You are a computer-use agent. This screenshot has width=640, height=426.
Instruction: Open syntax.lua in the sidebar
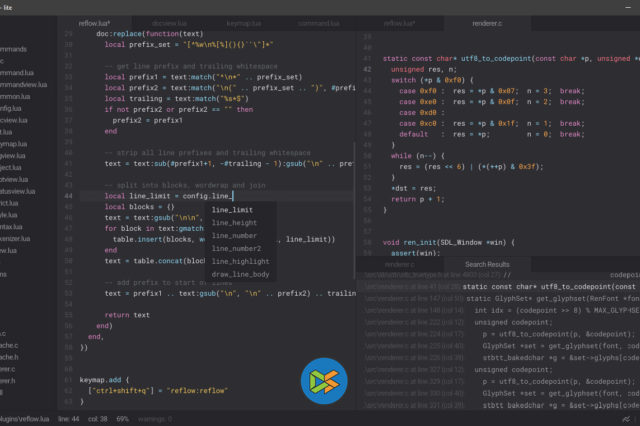11,226
